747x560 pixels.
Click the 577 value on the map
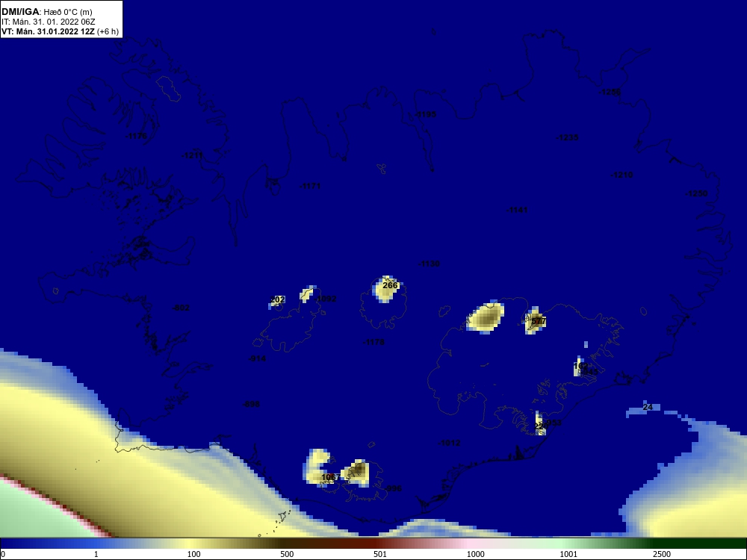click(x=539, y=321)
